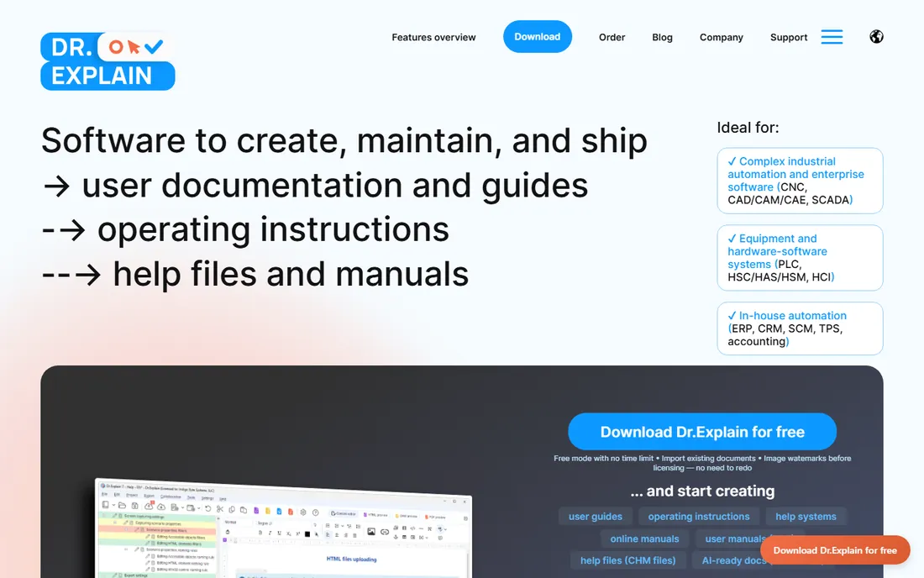
Task: Click the 'Ideal for:' heading text
Action: pos(748,128)
